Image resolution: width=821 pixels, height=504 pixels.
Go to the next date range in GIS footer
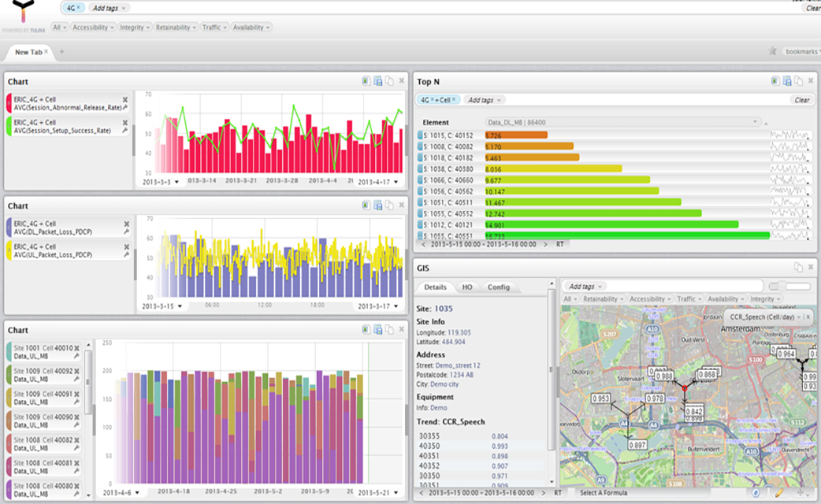pyautogui.click(x=543, y=492)
